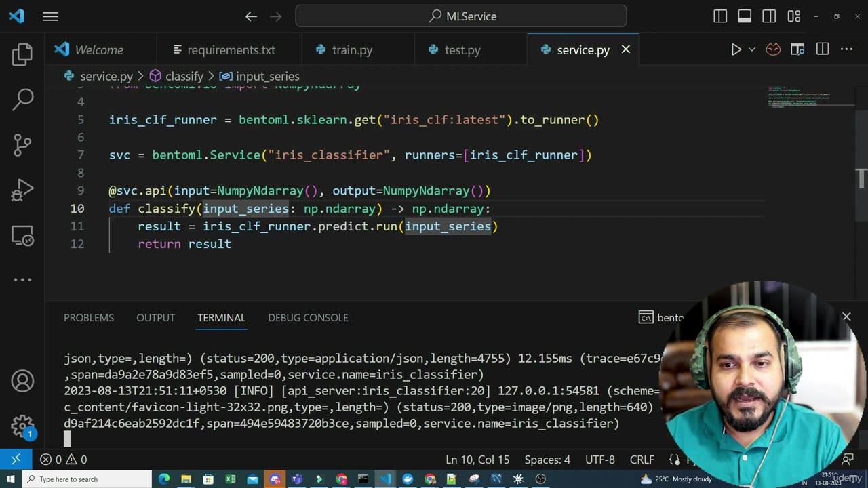
Task: Expand the input_series breadcrumb
Action: point(259,76)
